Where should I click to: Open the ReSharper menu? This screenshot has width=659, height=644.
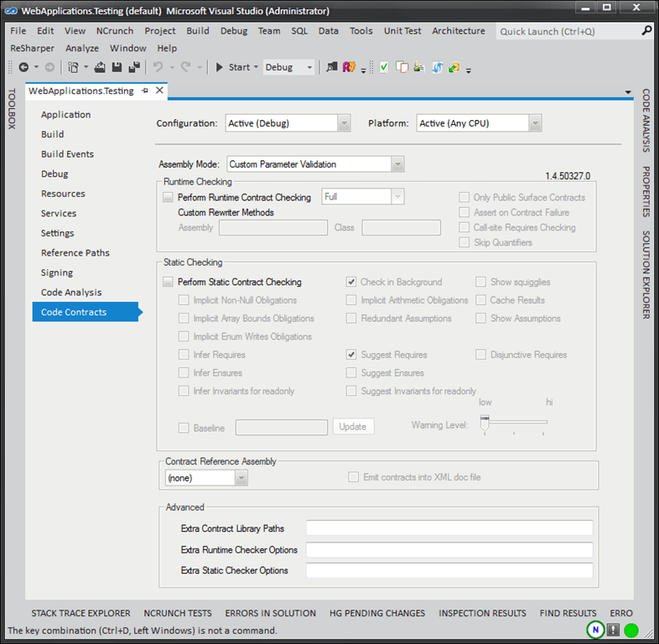click(33, 48)
